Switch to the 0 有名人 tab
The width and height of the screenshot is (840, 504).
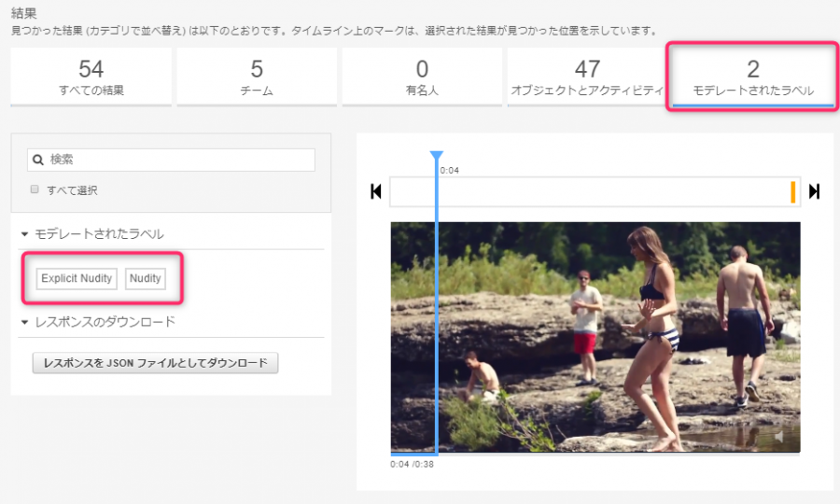coord(422,77)
